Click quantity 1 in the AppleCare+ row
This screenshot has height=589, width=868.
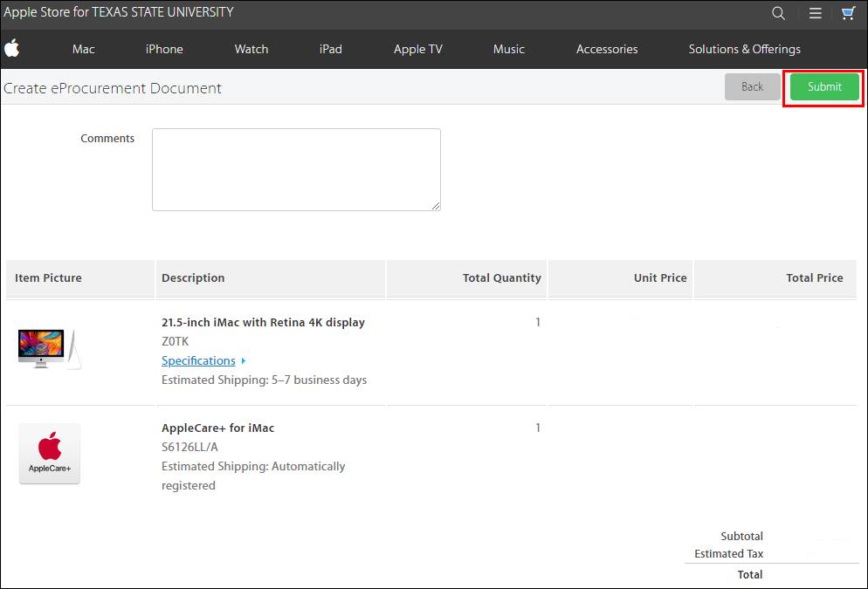point(538,428)
